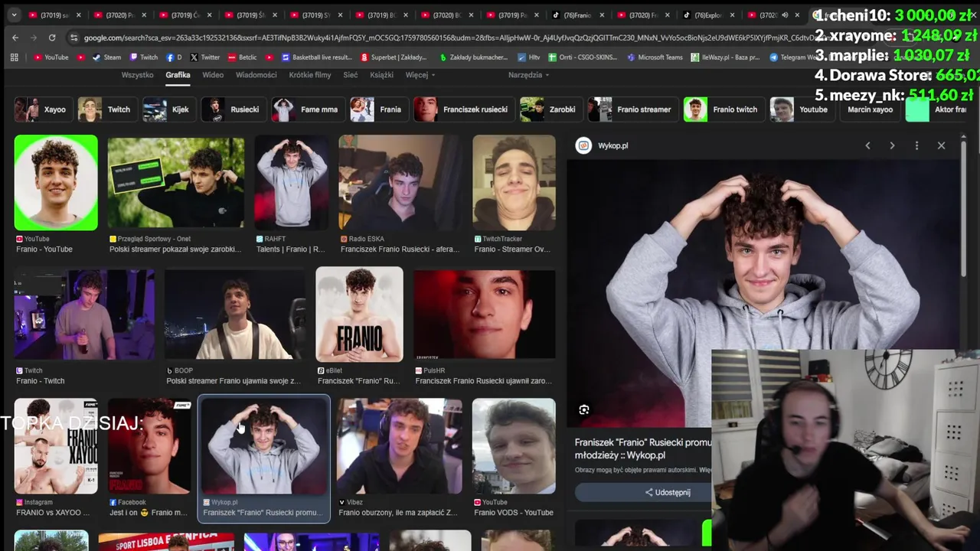Open the site information icon in address bar
980x551 pixels.
pos(73,37)
